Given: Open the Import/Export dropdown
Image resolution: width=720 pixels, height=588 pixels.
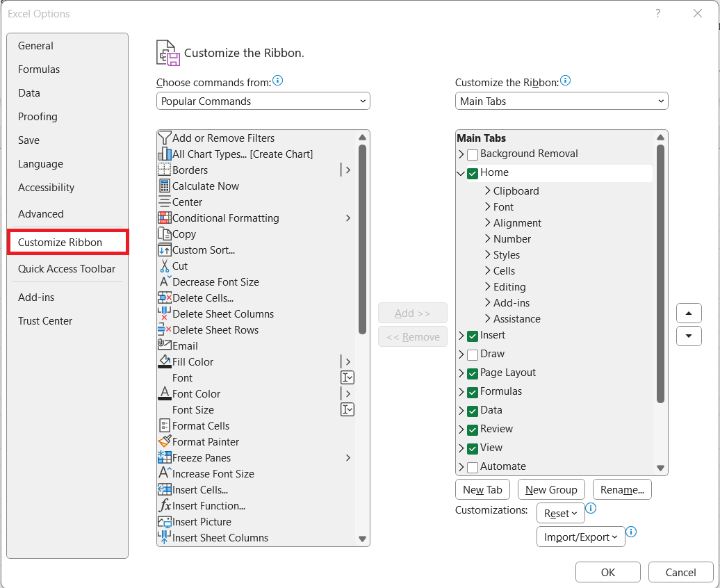Looking at the screenshot, I should (580, 537).
